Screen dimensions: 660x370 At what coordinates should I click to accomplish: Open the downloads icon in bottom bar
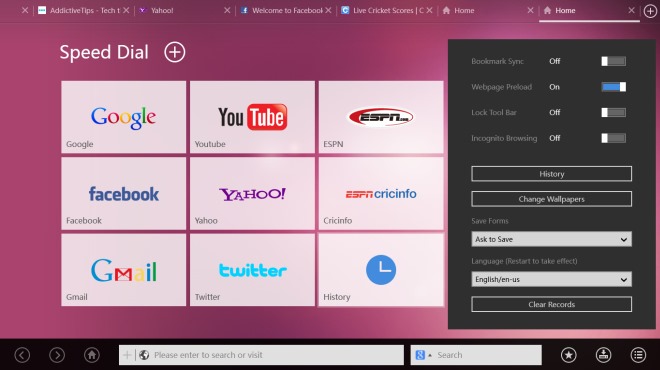tap(603, 355)
